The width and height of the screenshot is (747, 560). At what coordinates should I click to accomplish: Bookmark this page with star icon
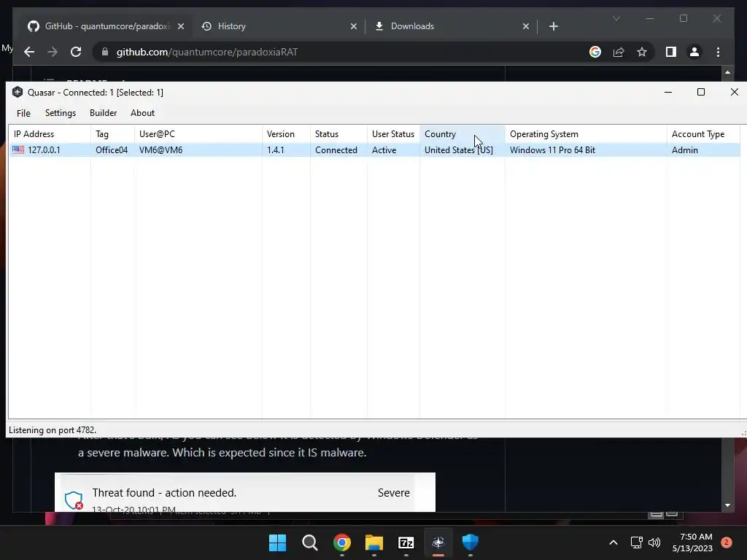[x=642, y=52]
